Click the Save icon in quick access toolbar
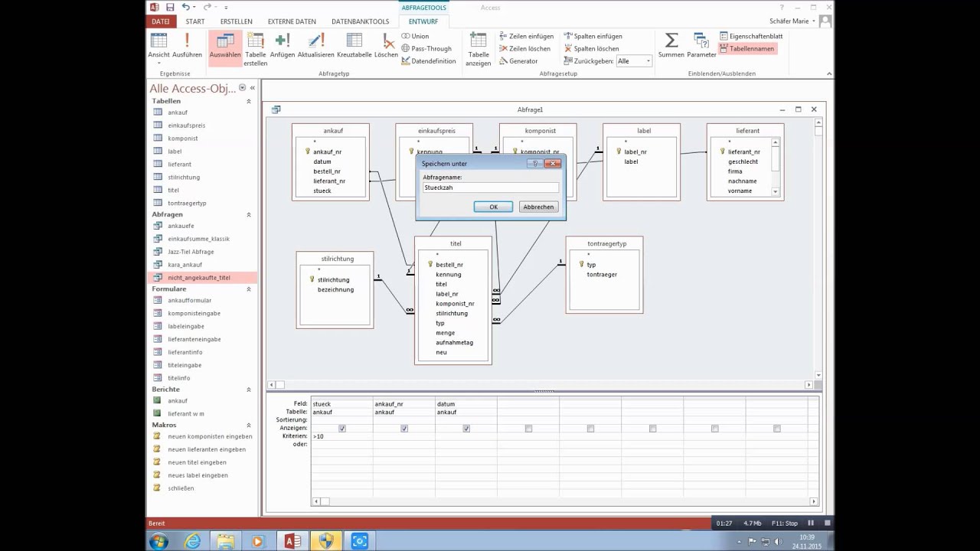980x551 pixels. [170, 7]
